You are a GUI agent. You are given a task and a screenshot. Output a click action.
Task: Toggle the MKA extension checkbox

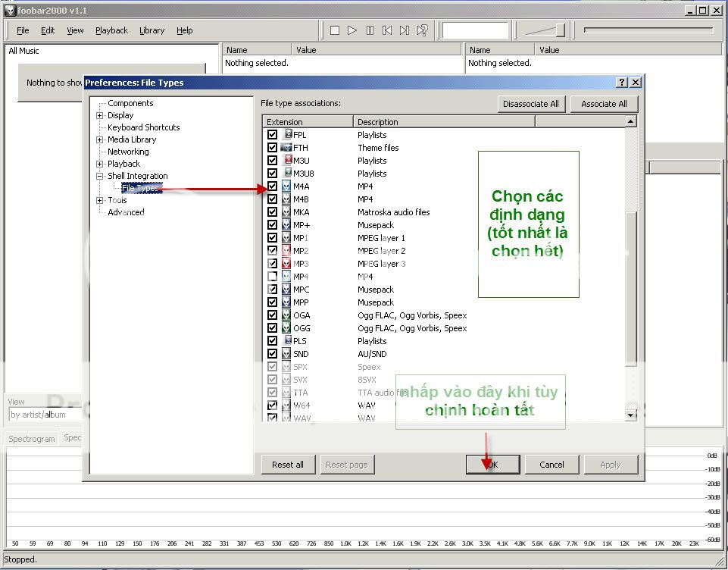click(273, 212)
